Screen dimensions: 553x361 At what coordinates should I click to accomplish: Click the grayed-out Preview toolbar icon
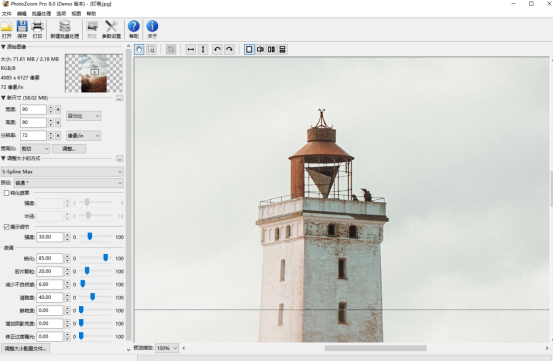coord(92,27)
